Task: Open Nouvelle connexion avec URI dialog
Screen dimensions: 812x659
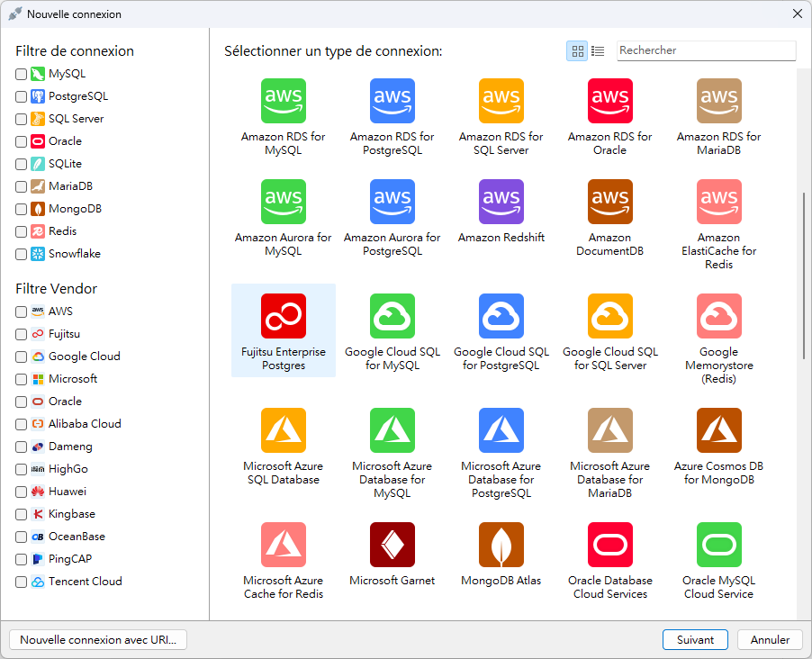Action: click(98, 640)
